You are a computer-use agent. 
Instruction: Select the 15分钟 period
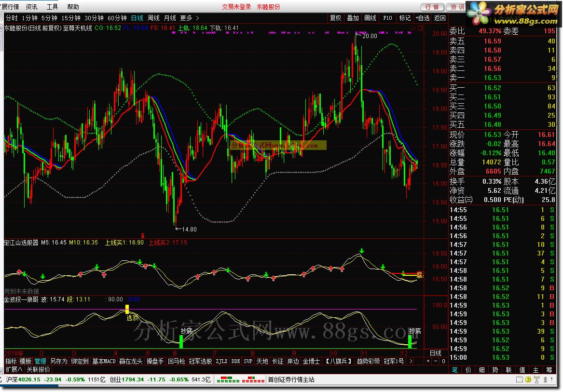click(71, 18)
